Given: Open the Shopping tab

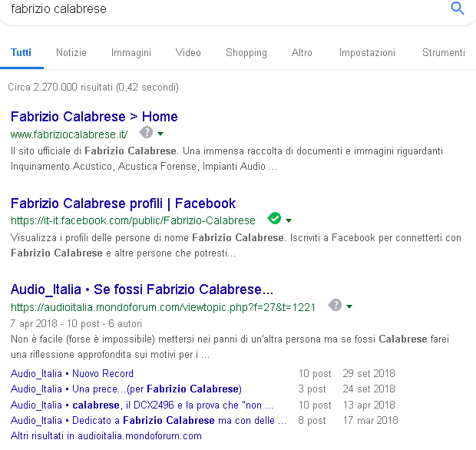Looking at the screenshot, I should point(246,52).
